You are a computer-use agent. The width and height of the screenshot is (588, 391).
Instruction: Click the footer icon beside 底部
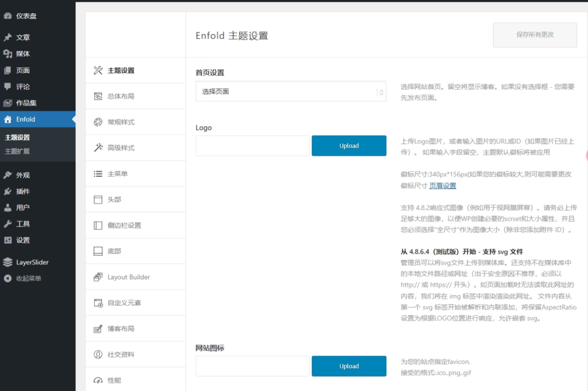click(98, 251)
